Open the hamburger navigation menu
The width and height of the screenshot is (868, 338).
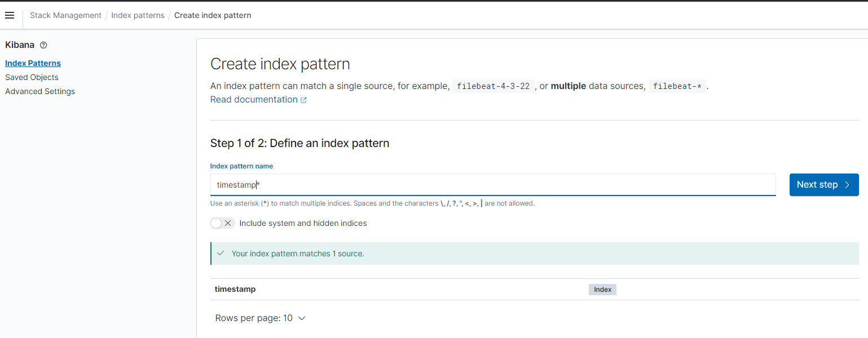(9, 15)
